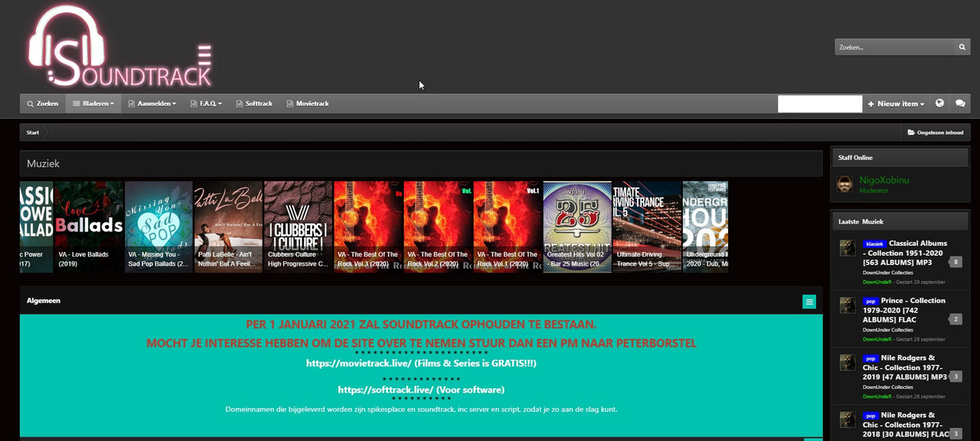Click NigoXobinu moderator avatar
Screen dimensions: 980x441
pos(844,184)
